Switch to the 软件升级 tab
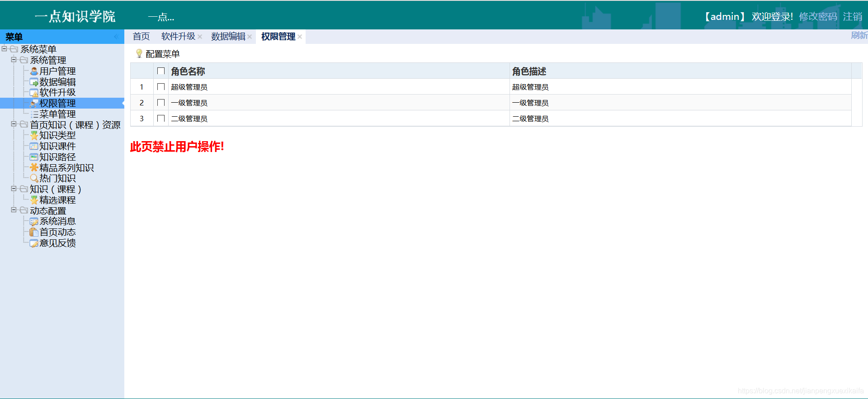The width and height of the screenshot is (868, 399). click(178, 37)
